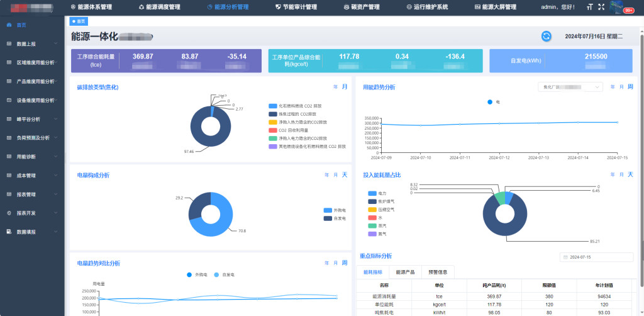Toggle 外购电 legend in 电量构成分析 donut
The width and height of the screenshot is (644, 316).
(335, 210)
